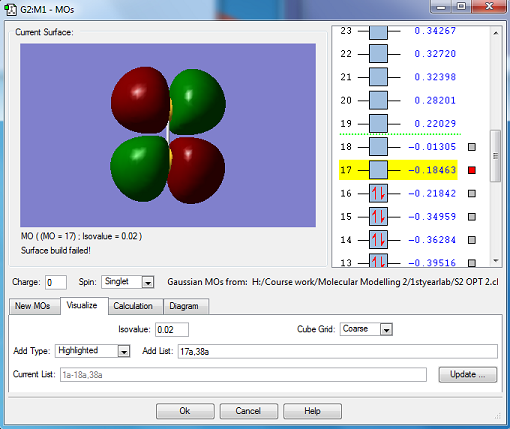The image size is (510, 429).
Task: Click occupied orbital box for MO 14
Action: point(378,240)
